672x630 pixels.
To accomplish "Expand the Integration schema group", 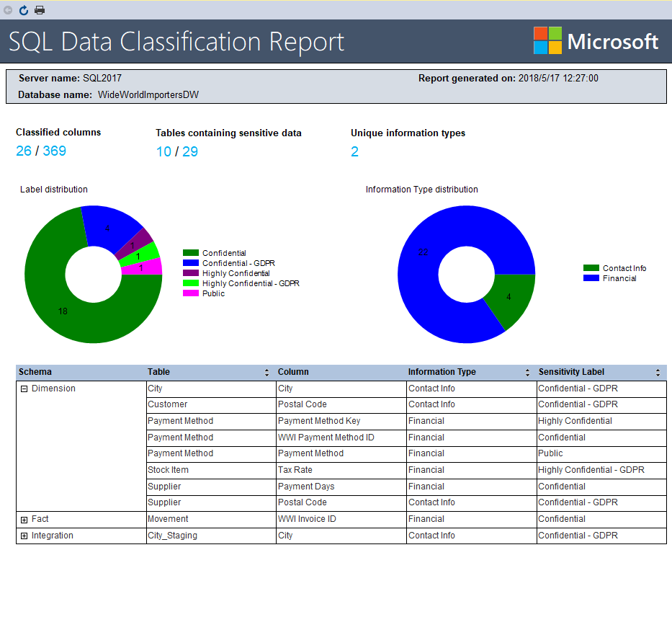I will (x=24, y=536).
